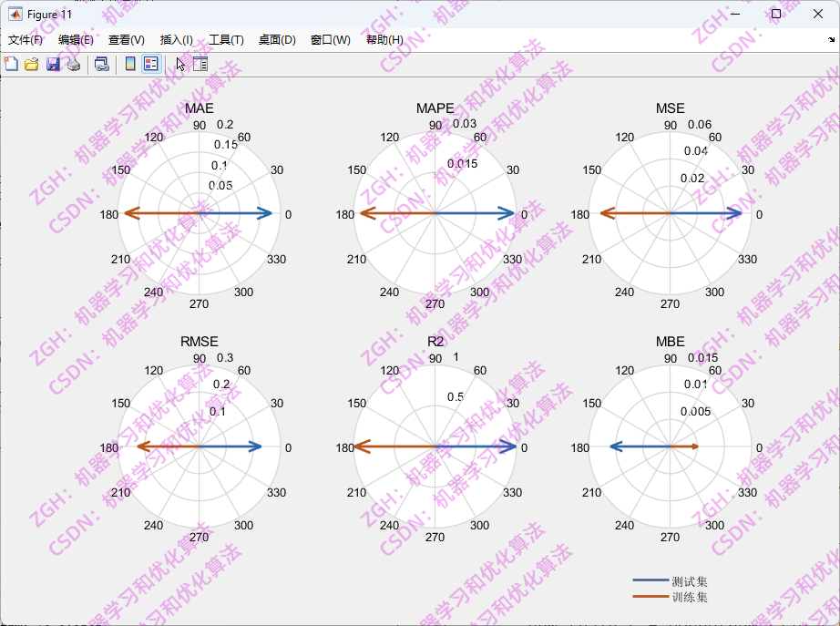Open the 文件(F) menu
This screenshot has height=626, width=840.
[26, 40]
